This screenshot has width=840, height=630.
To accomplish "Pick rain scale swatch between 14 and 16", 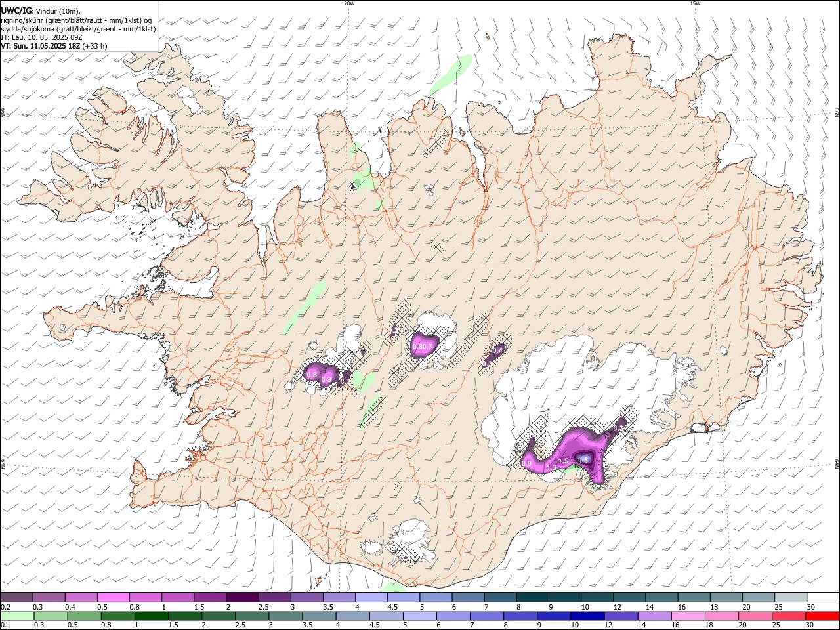I will click(654, 616).
